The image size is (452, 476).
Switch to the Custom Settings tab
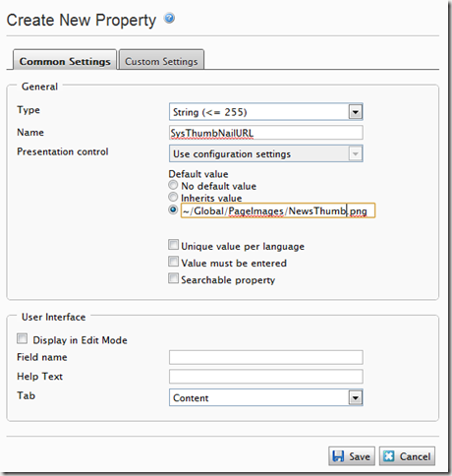coord(161,60)
